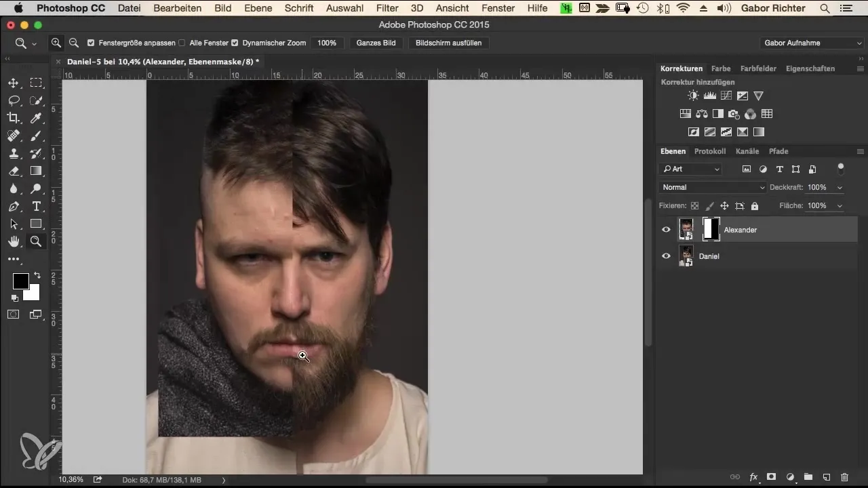The width and height of the screenshot is (868, 488).
Task: Create a new layer group folder
Action: tap(808, 477)
